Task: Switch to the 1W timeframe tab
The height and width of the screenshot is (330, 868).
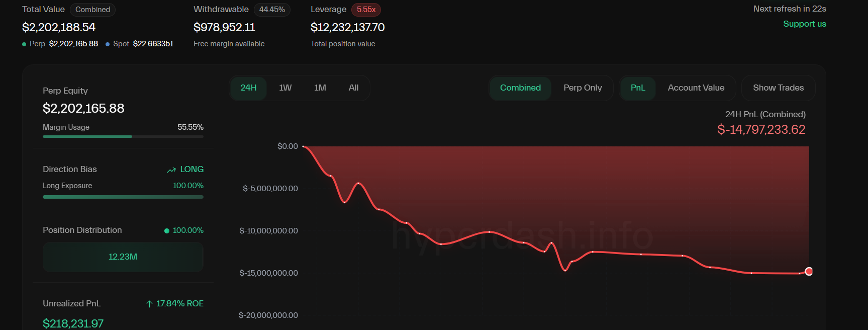Action: 285,88
